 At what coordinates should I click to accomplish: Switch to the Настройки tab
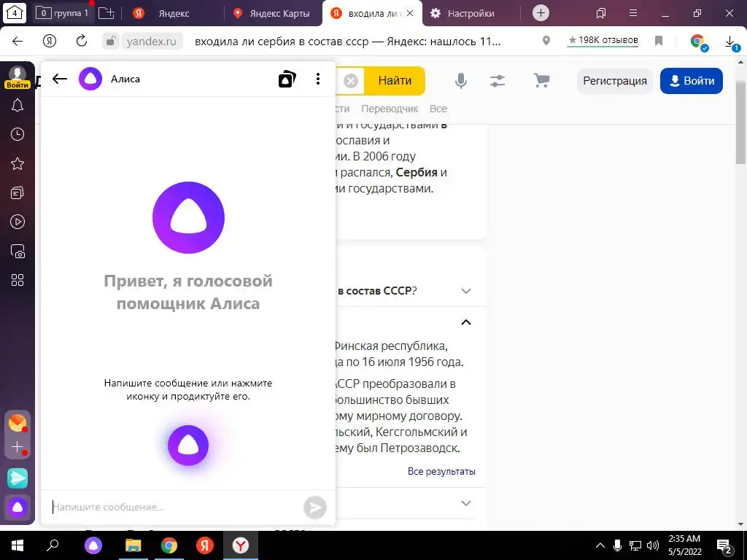(x=462, y=13)
